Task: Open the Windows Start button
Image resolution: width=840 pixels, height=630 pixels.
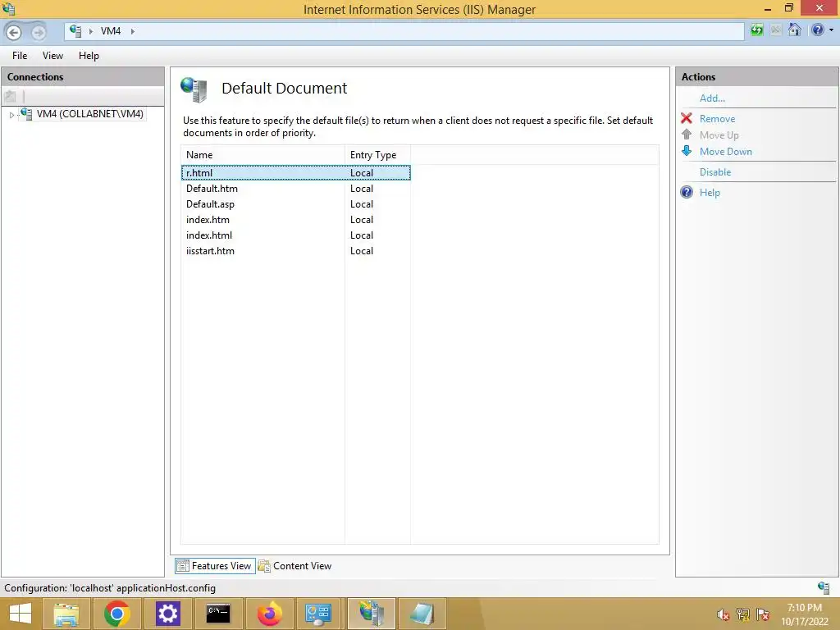Action: coord(21,614)
